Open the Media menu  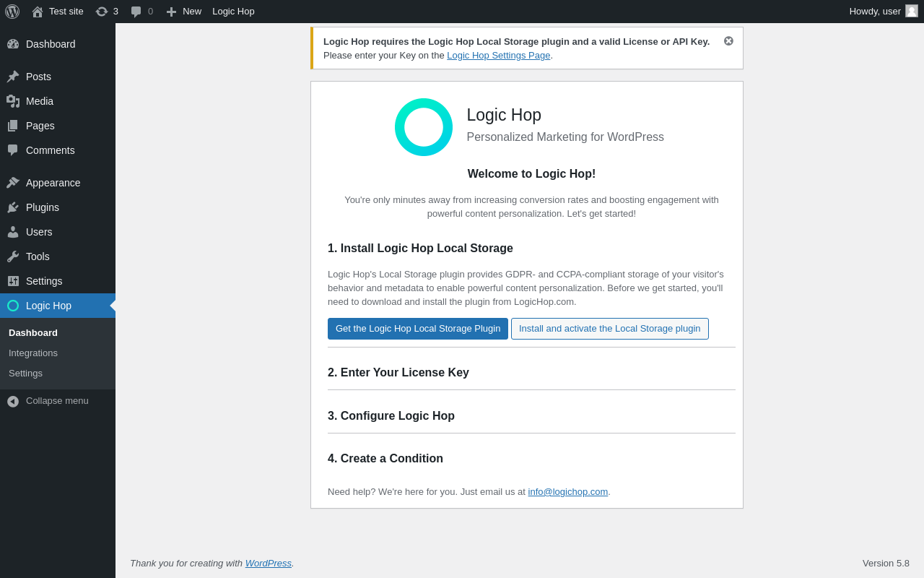click(x=40, y=101)
